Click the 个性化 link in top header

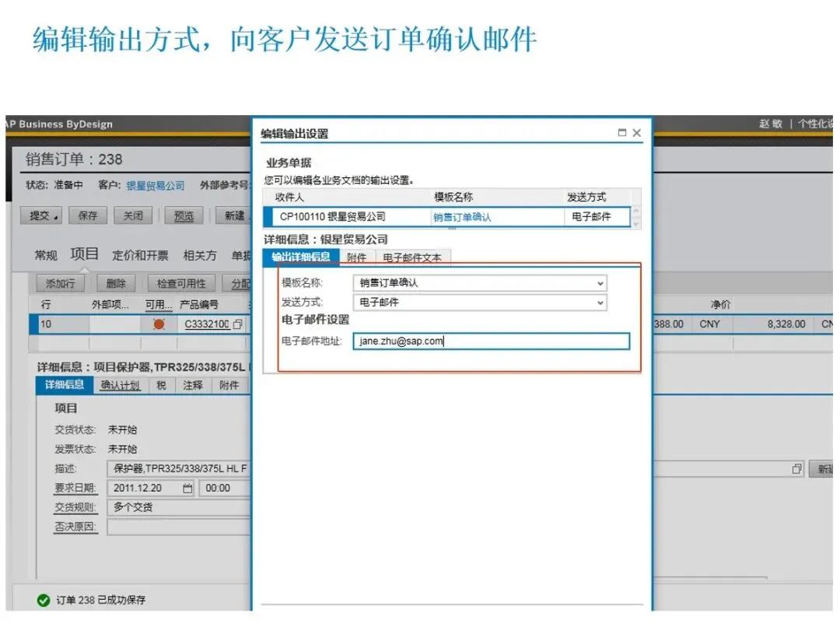(x=815, y=124)
